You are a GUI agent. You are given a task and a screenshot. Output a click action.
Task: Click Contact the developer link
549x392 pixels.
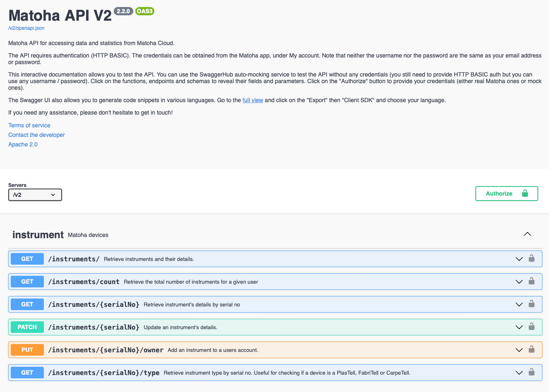tap(36, 135)
